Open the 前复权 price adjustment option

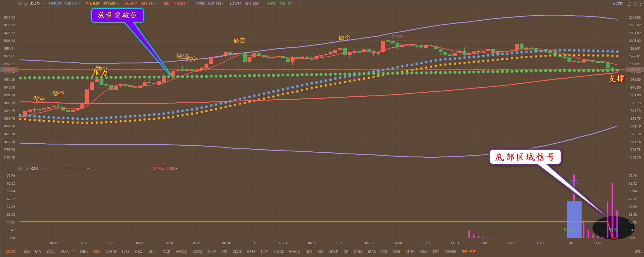618,4
